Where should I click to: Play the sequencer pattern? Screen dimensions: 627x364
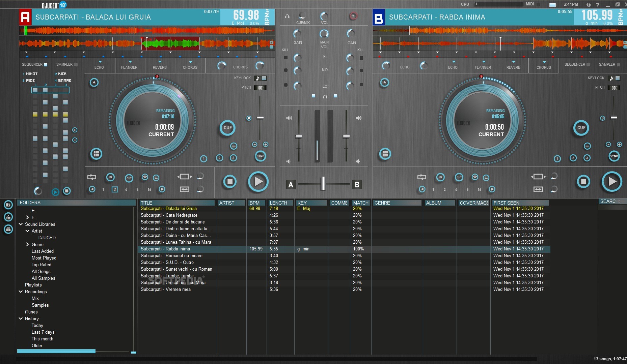tap(55, 192)
